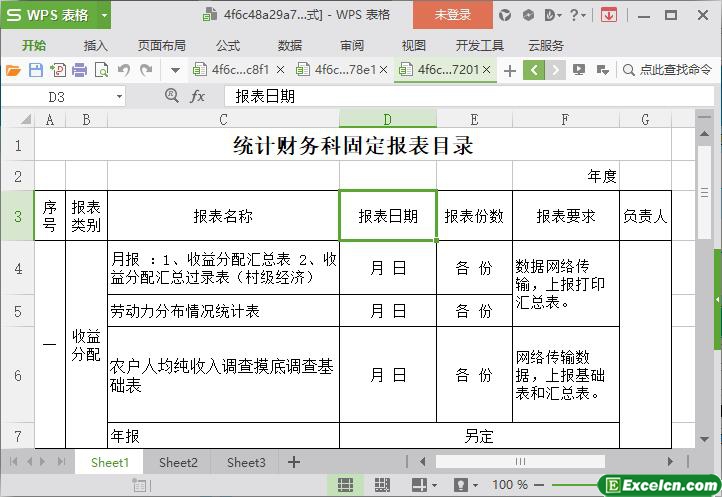Viewport: 722px width, 497px height.
Task: Expand the quick access toolbar dropdown arrow
Action: coord(175,70)
